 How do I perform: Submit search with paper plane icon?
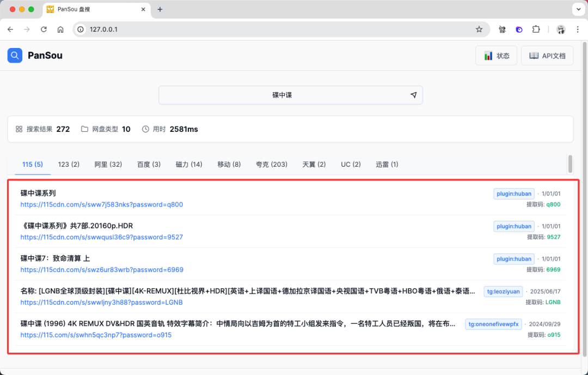tap(413, 95)
